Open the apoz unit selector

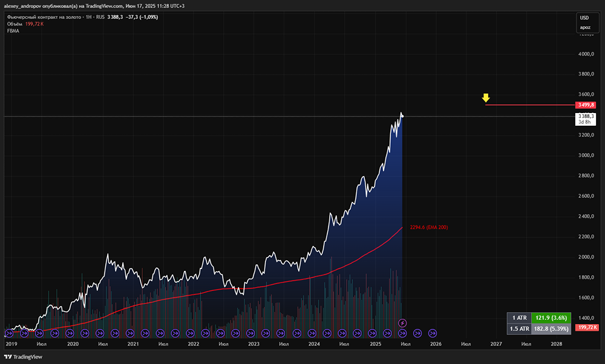pyautogui.click(x=585, y=27)
